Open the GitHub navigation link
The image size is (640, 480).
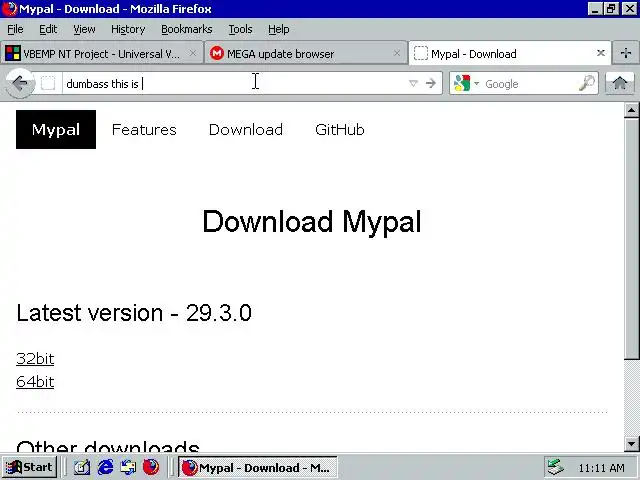pyautogui.click(x=340, y=130)
